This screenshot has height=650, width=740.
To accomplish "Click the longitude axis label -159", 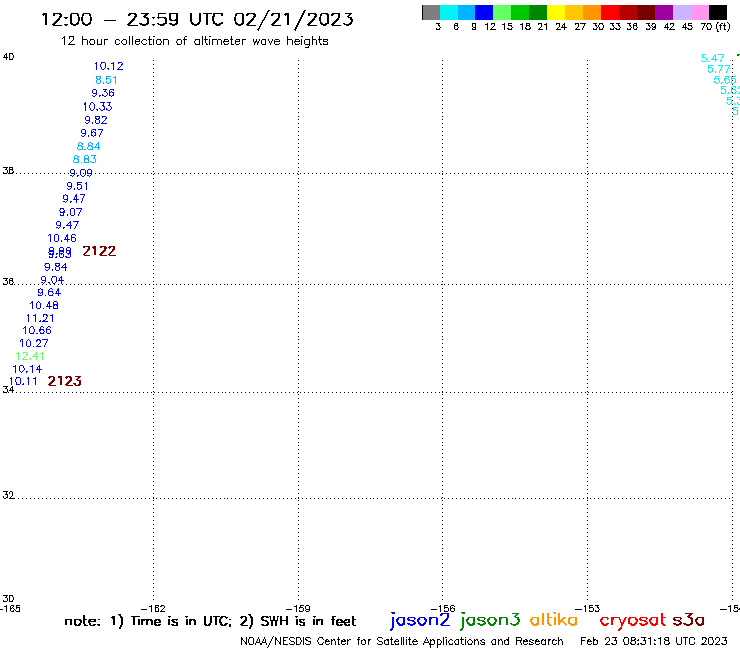I will 298,608.
